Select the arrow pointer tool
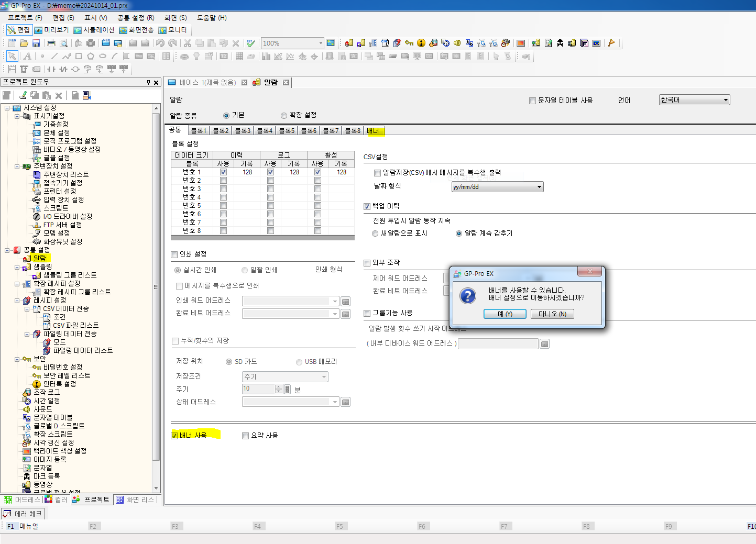 click(x=12, y=56)
